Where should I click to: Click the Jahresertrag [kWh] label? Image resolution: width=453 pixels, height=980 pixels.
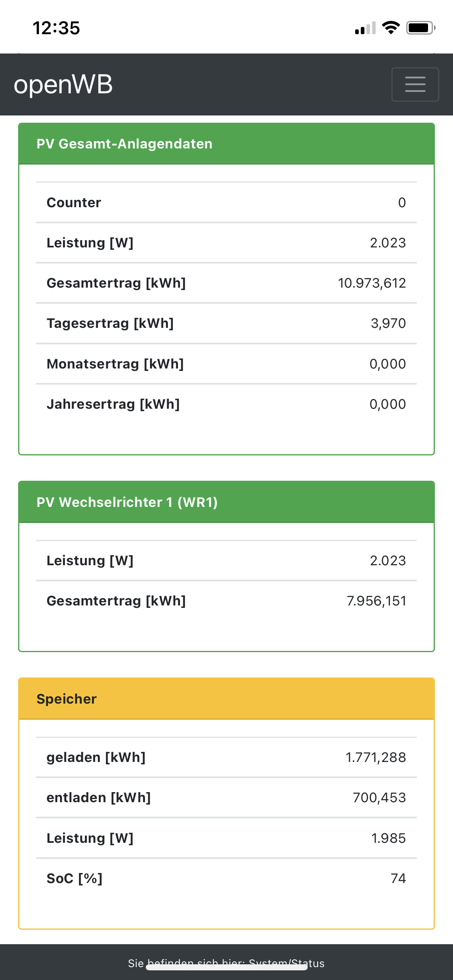[113, 404]
